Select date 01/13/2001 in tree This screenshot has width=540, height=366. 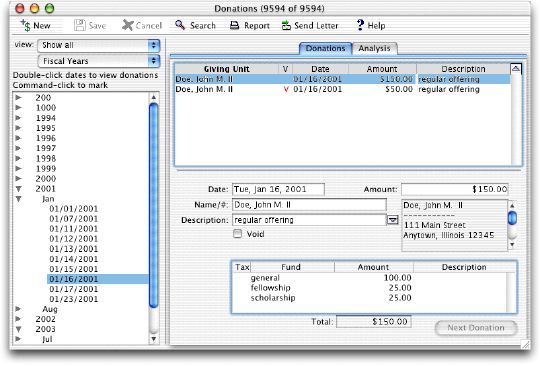click(x=74, y=249)
